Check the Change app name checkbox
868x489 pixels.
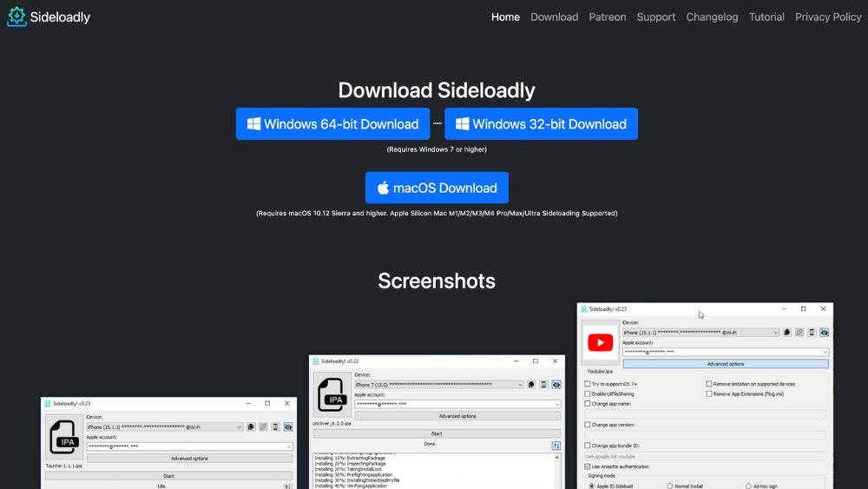(x=588, y=404)
